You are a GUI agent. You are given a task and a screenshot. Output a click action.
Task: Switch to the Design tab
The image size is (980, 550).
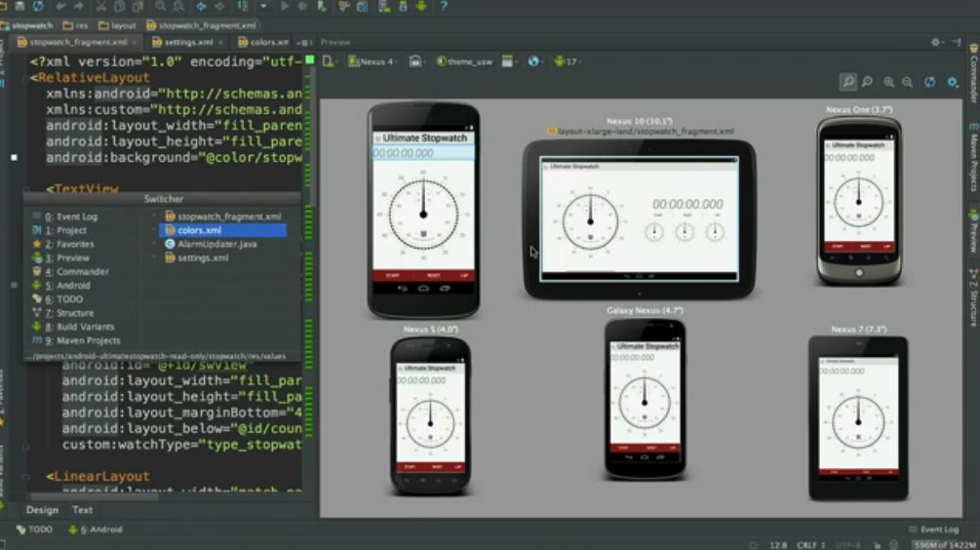[42, 510]
